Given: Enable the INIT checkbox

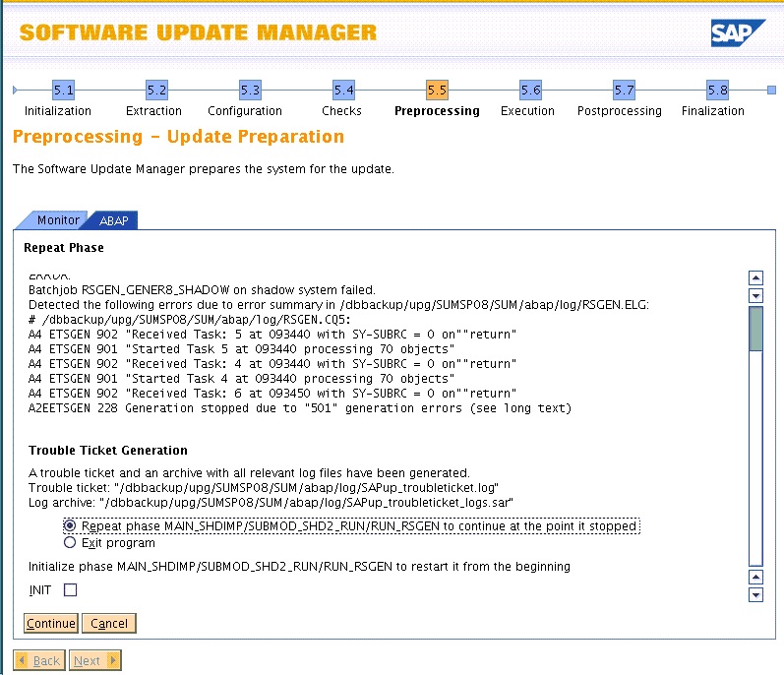Looking at the screenshot, I should pyautogui.click(x=71, y=590).
